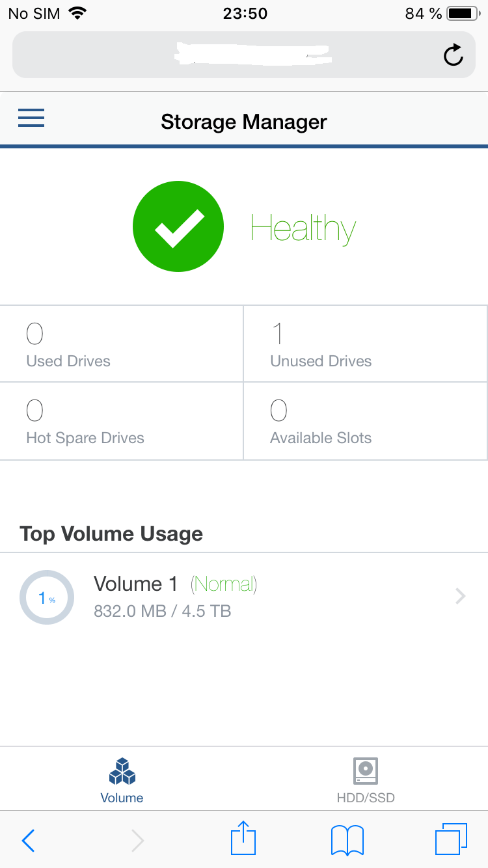Select the Hot Spare Drives cell
The image size is (488, 868).
coord(122,421)
